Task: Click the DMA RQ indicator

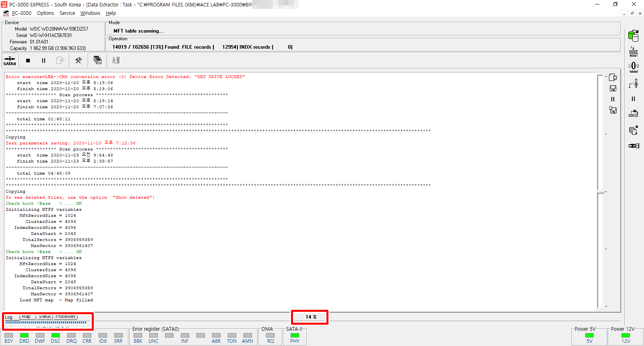Action: [x=270, y=336]
